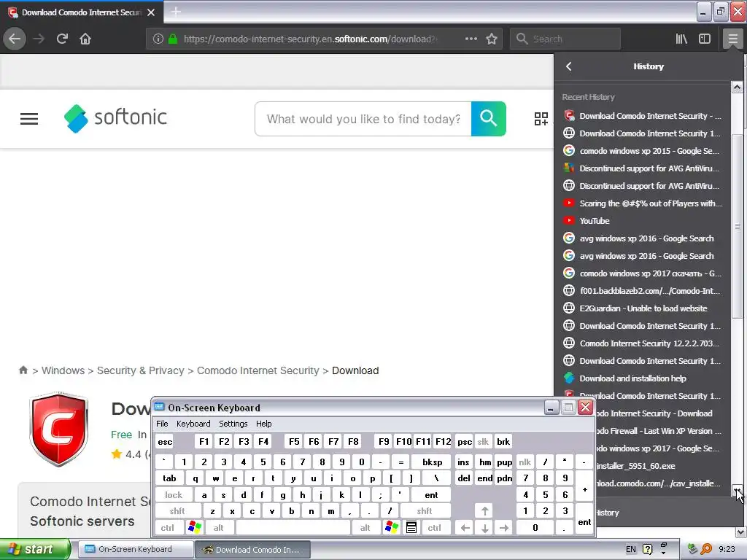Click the bksp key on On-Screen Keyboard

(x=432, y=462)
